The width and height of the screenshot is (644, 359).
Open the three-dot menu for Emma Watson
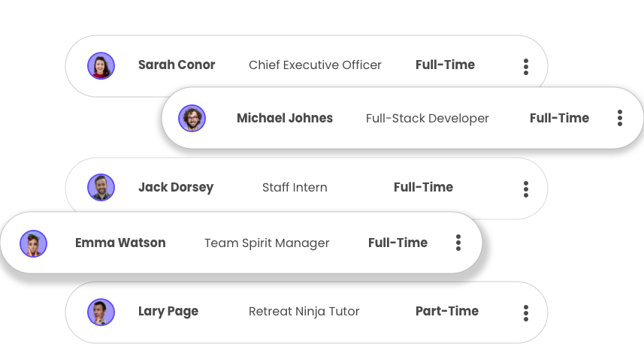458,243
